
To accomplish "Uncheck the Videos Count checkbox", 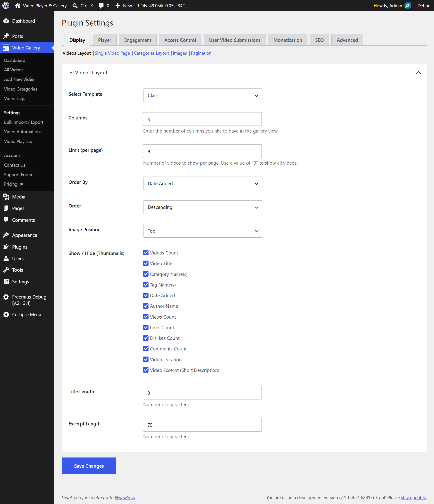I will coord(146,253).
